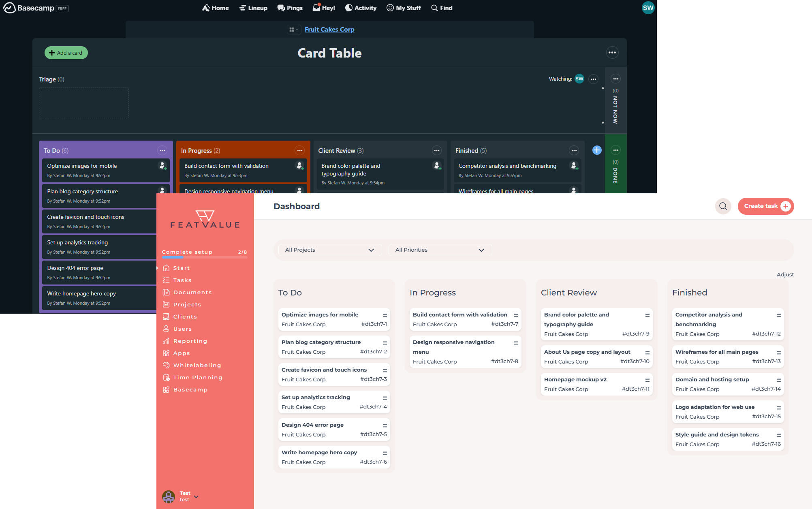
Task: Open the menu on Logo adaptation for web use
Action: [x=779, y=408]
